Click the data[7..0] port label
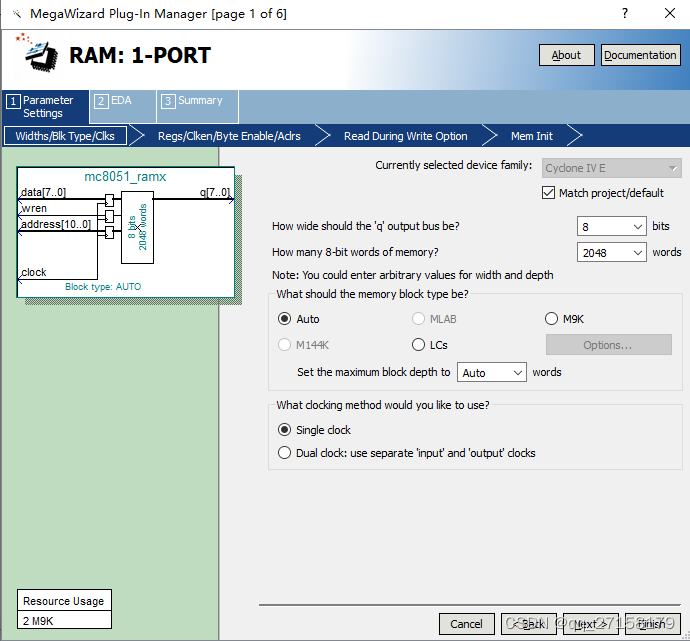The width and height of the screenshot is (690, 641). coord(43,192)
